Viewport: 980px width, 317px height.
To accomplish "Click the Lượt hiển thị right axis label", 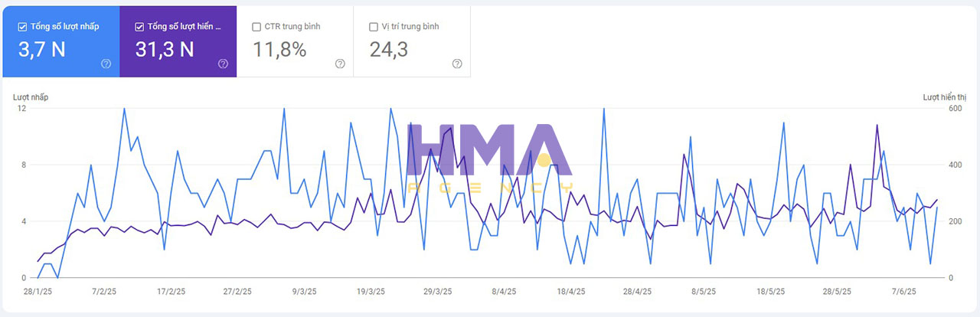I will point(942,97).
